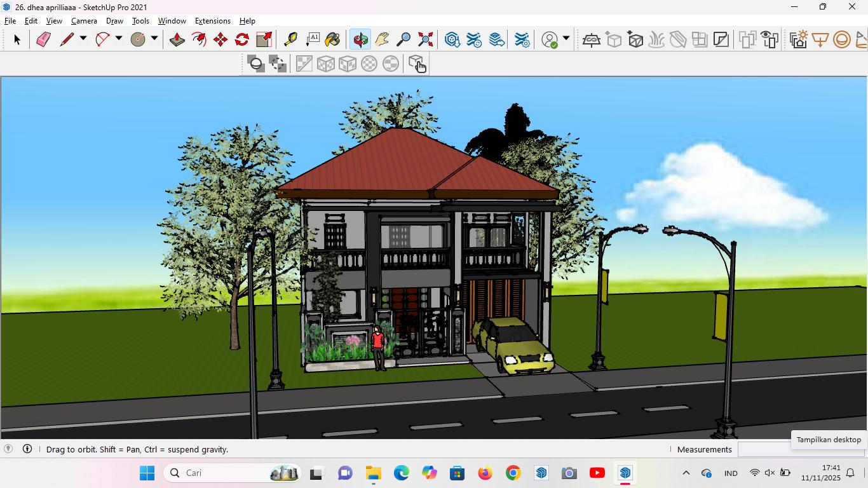The height and width of the screenshot is (488, 868).
Task: Toggle the sandbox visibility eye icon
Action: [x=769, y=39]
